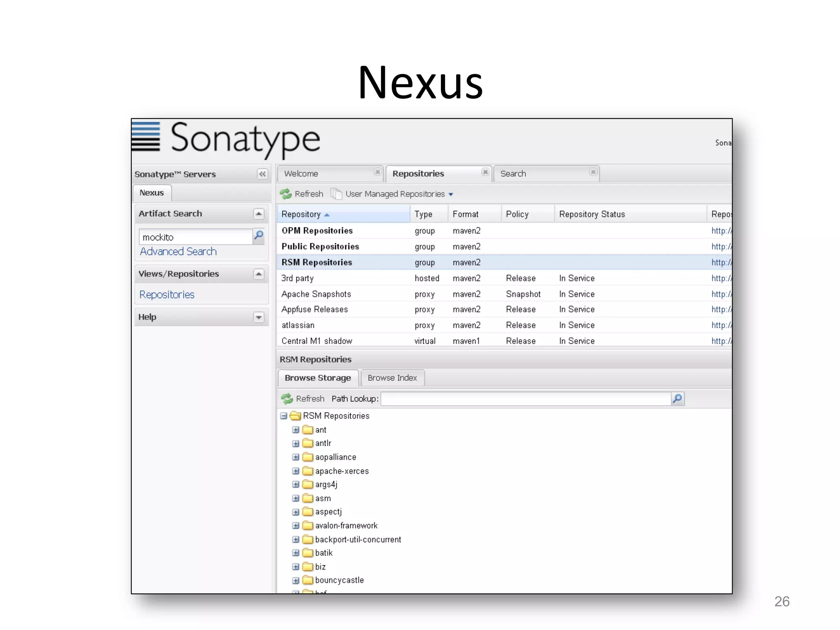Screen dimensions: 840x630
Task: Click the artifact search magnifier icon
Action: 259,236
